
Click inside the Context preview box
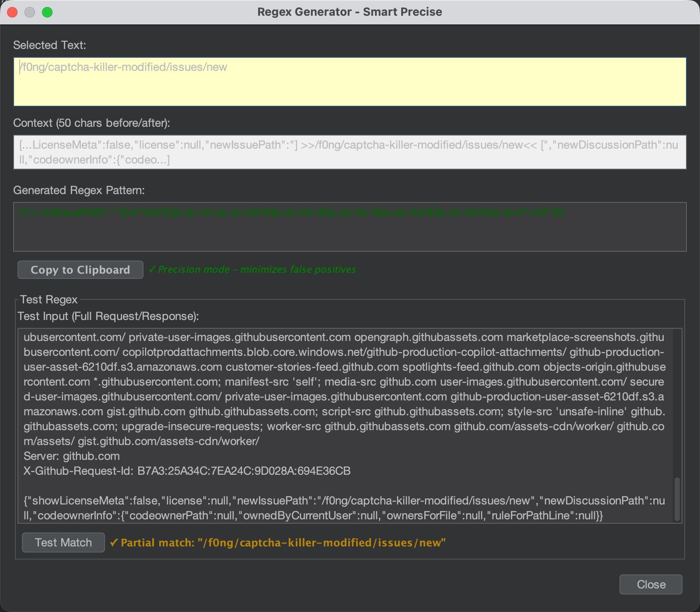350,152
